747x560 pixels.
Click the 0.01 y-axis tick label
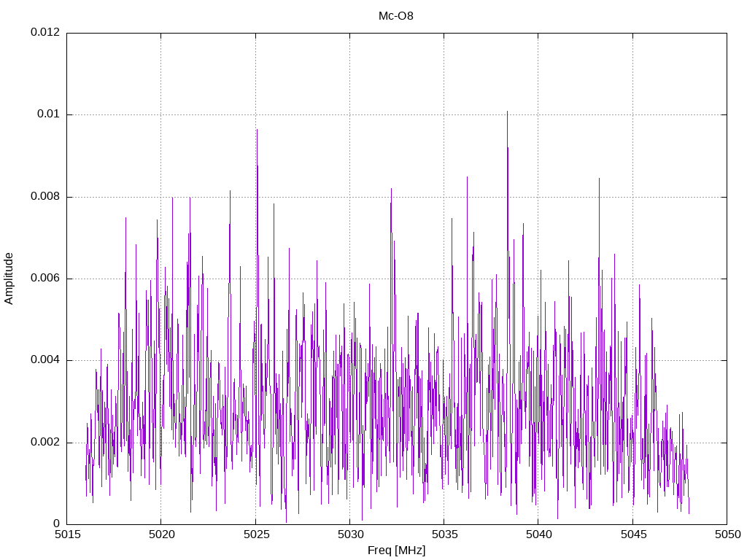coord(49,114)
